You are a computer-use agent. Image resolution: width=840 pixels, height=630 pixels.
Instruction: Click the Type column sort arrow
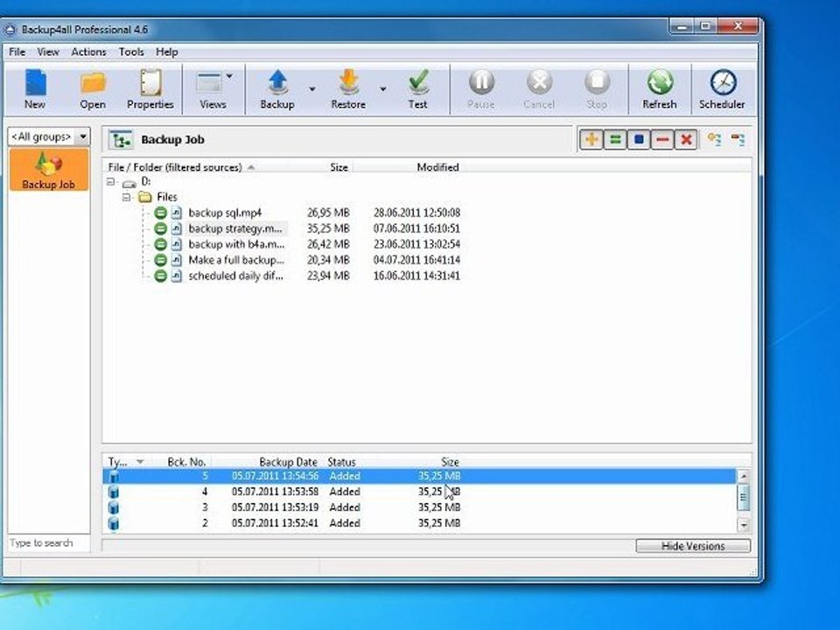pos(140,462)
